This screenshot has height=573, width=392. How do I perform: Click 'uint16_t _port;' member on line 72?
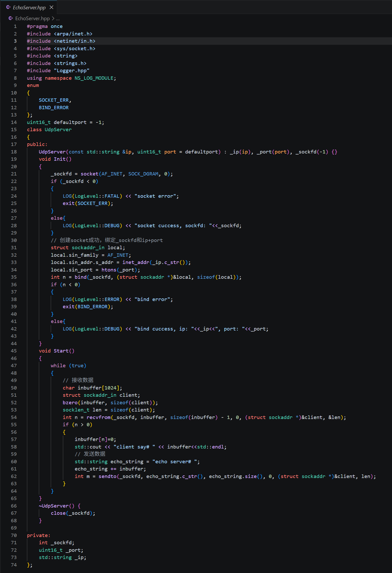coord(61,550)
